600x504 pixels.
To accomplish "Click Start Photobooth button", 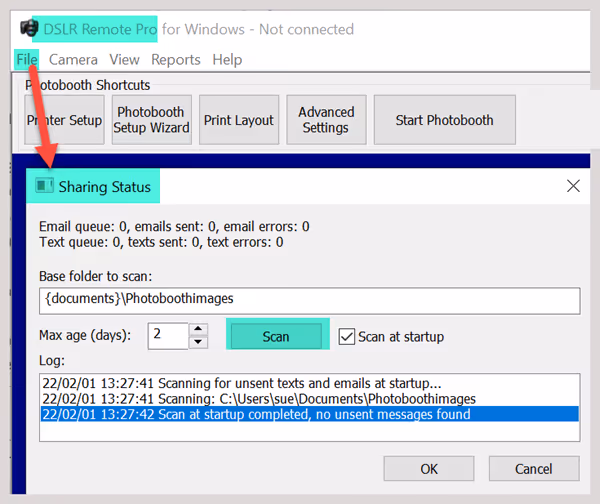I will point(444,120).
